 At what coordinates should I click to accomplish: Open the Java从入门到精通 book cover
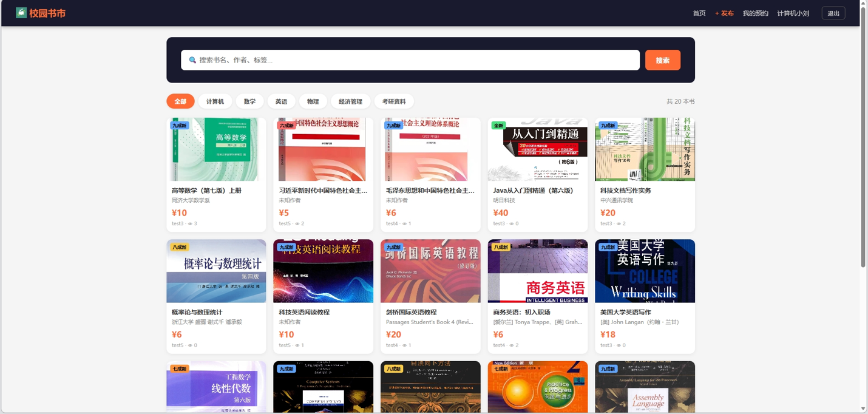(538, 149)
